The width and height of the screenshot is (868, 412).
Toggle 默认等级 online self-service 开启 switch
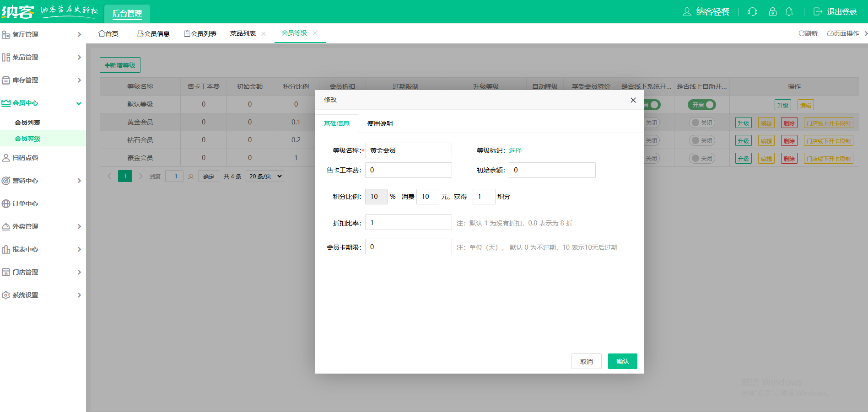[x=701, y=105]
